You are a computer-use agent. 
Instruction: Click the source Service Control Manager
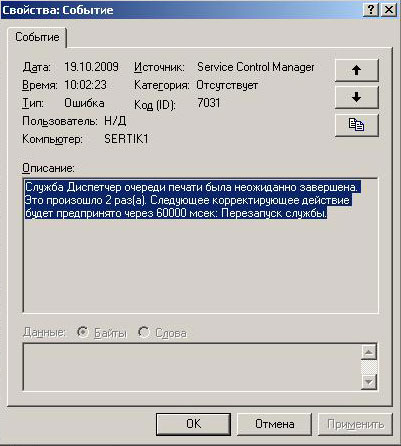(256, 67)
